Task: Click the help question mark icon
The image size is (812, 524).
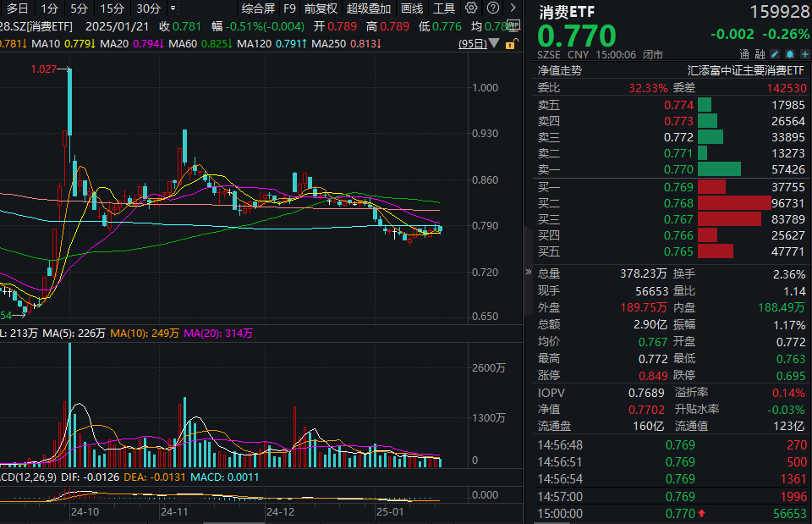Action: point(491,8)
